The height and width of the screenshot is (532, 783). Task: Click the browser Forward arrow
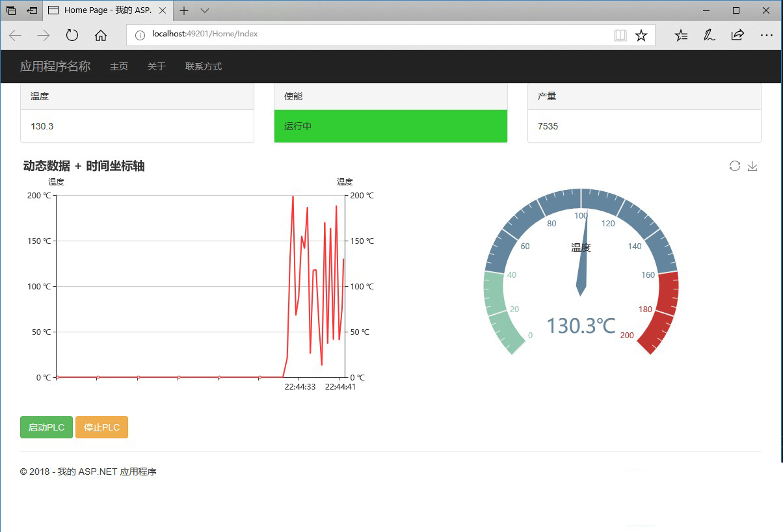tap(44, 35)
